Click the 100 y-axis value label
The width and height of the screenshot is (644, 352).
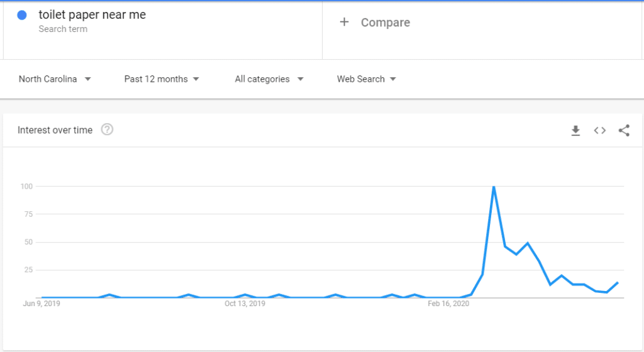click(26, 186)
